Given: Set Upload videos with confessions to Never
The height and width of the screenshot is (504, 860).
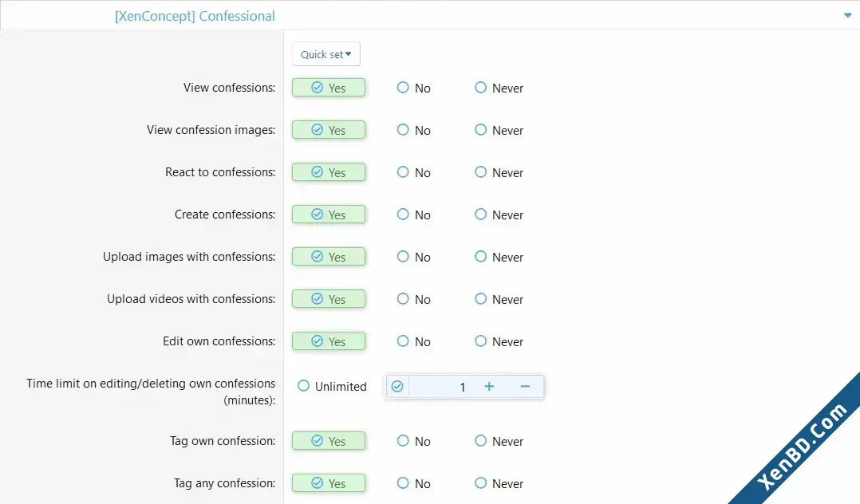Looking at the screenshot, I should [x=499, y=299].
